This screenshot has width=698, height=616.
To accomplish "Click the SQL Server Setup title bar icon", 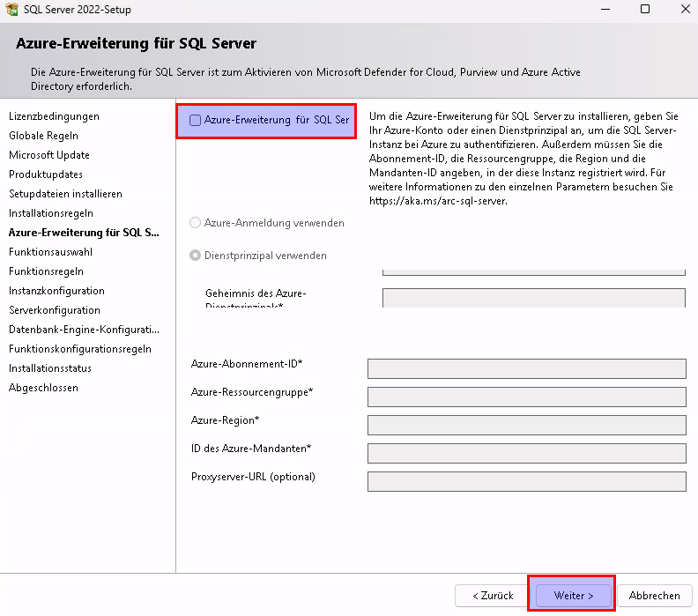I will (11, 9).
